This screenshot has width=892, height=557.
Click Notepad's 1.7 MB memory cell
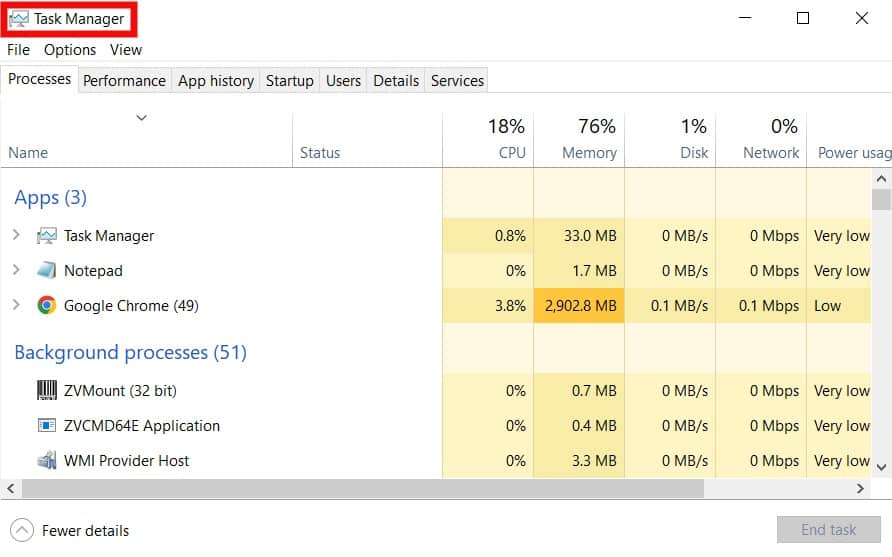point(579,270)
